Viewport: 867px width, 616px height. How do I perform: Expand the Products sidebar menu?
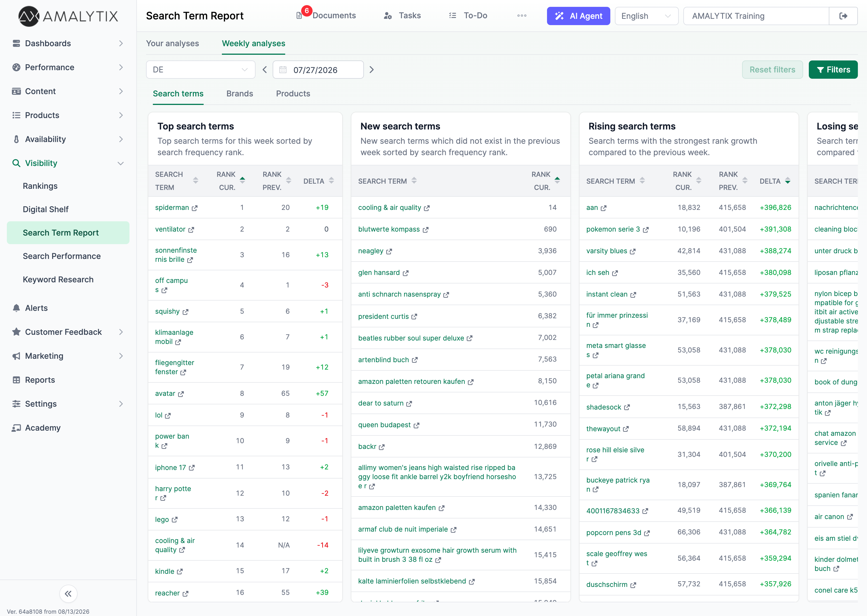click(68, 115)
